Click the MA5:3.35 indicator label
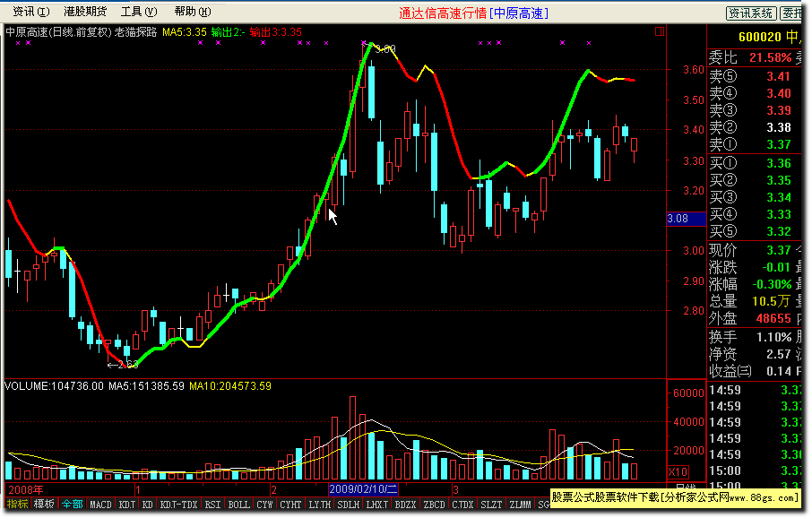 tap(185, 32)
